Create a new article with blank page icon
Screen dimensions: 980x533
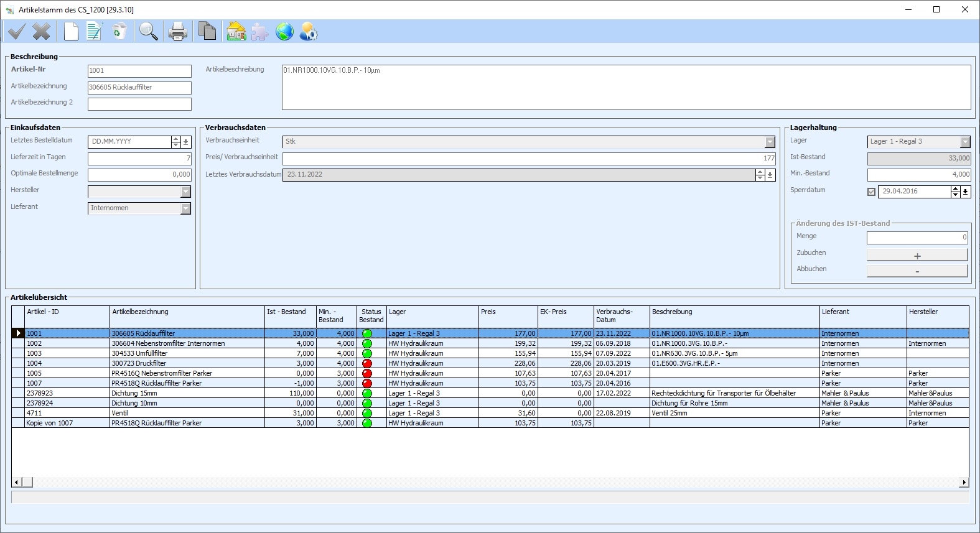click(71, 31)
